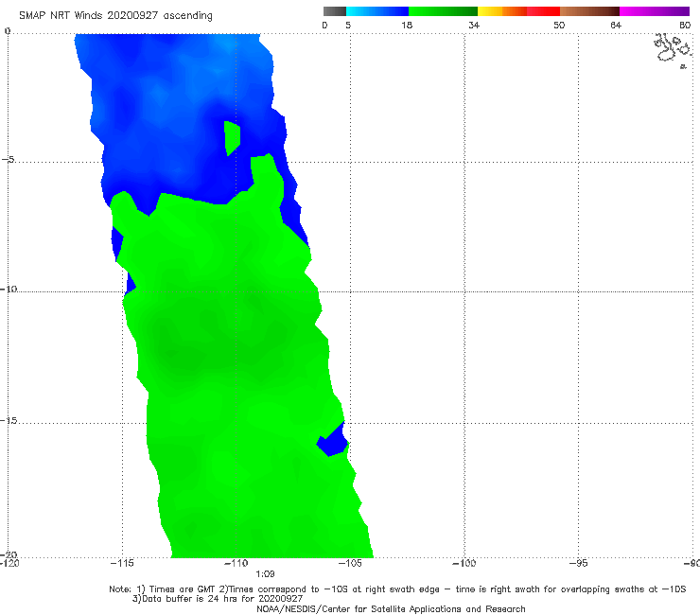
Task: Click the title "SMAP NRT Winds 20200927 ascending"
Action: point(115,16)
